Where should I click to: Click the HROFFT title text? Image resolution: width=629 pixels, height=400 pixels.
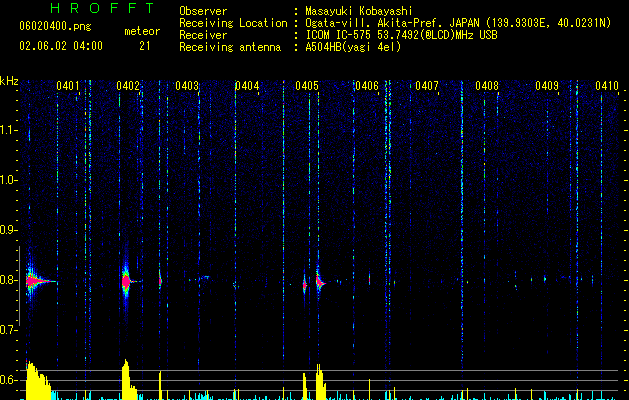pos(103,8)
